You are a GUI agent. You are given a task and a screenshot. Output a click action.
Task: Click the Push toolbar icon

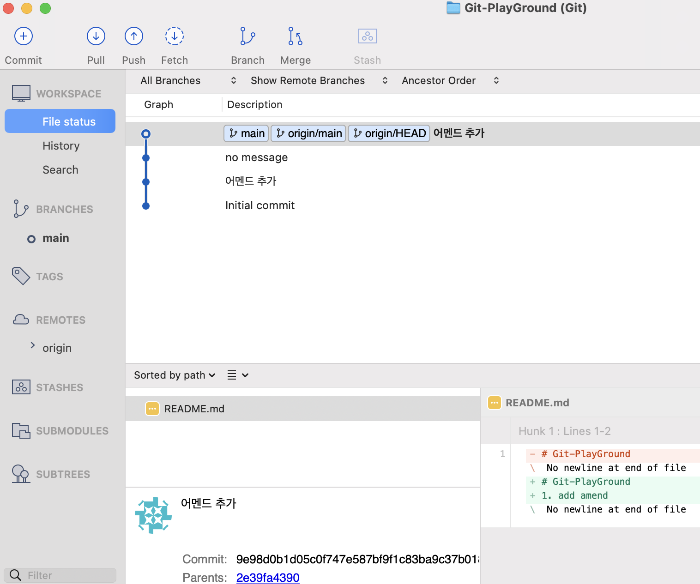[133, 37]
